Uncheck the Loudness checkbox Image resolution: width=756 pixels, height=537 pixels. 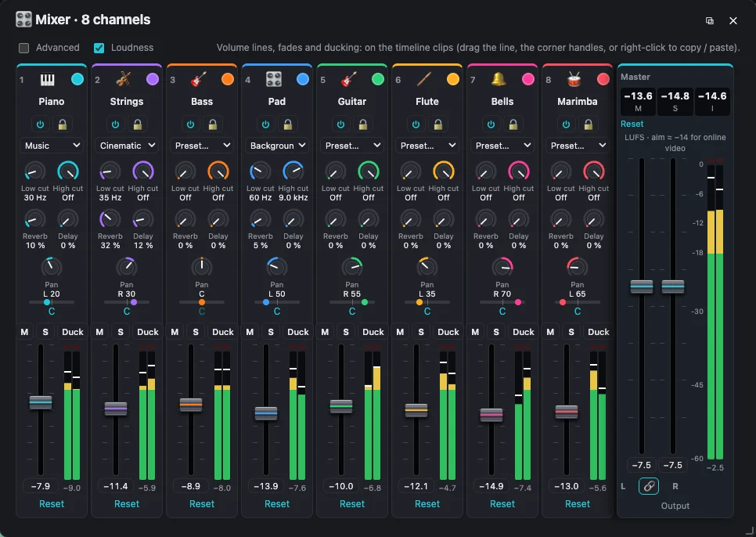coord(99,48)
